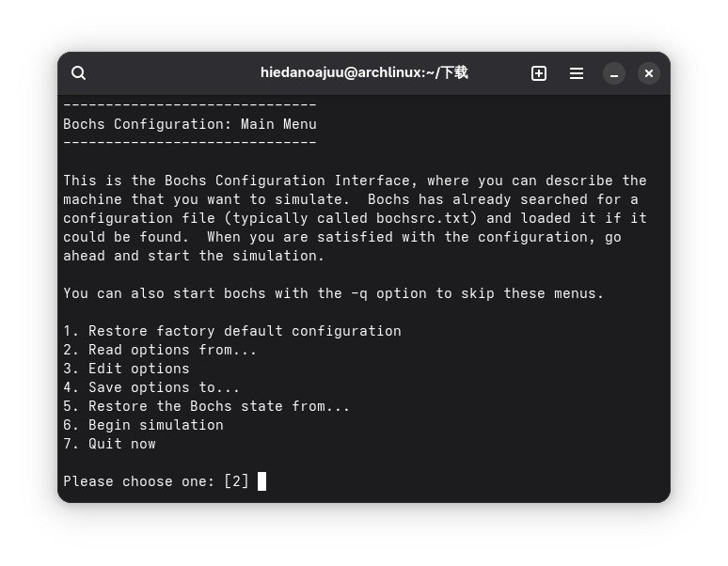
Task: Click line '3. Edit options'
Action: (x=126, y=369)
